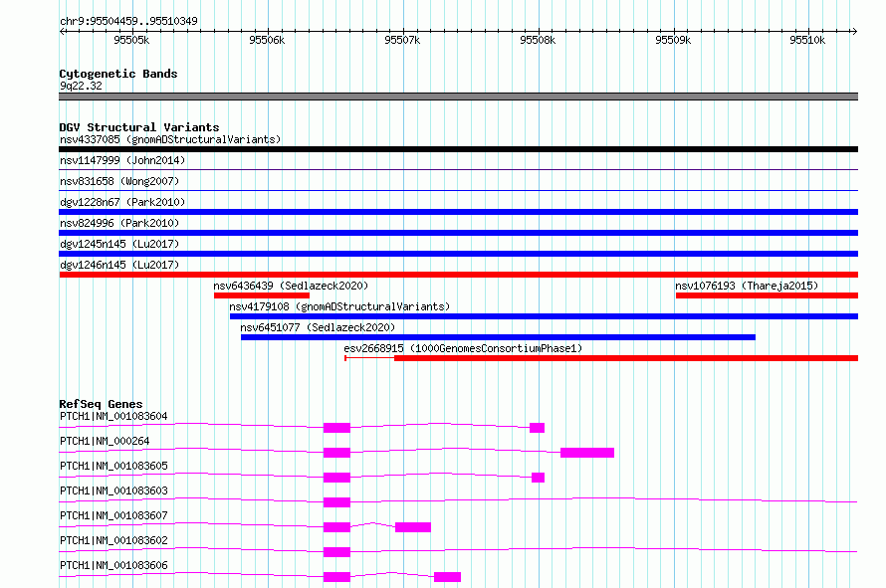Select the DGV Structural Variants track title
This screenshot has width=886, height=588.
(x=139, y=127)
